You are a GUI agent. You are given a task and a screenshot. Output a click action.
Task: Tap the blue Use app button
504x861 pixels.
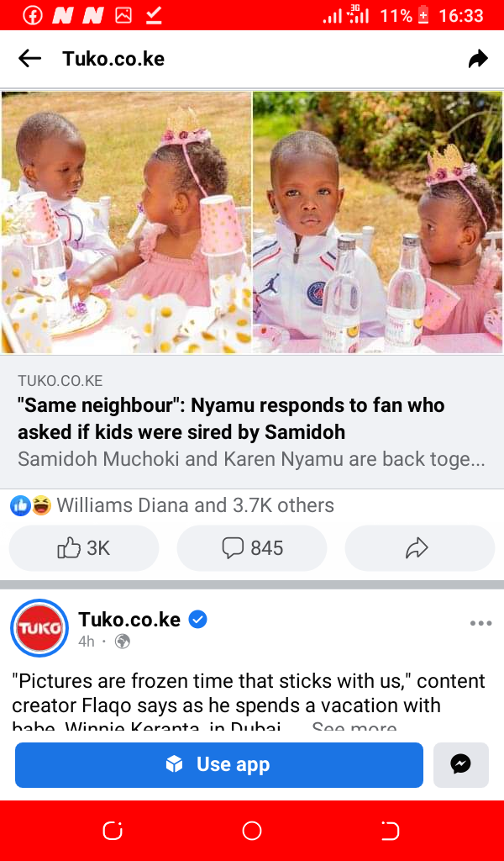pos(219,764)
